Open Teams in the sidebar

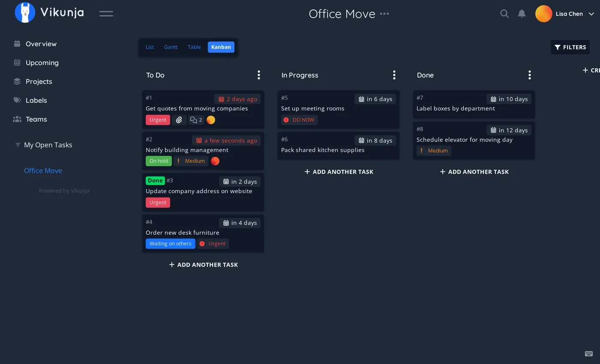coord(36,119)
